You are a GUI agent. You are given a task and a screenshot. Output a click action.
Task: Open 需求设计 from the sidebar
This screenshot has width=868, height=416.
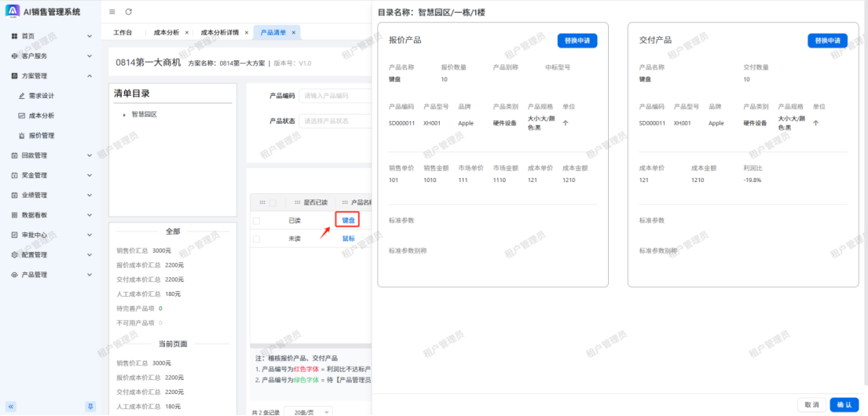[x=41, y=96]
